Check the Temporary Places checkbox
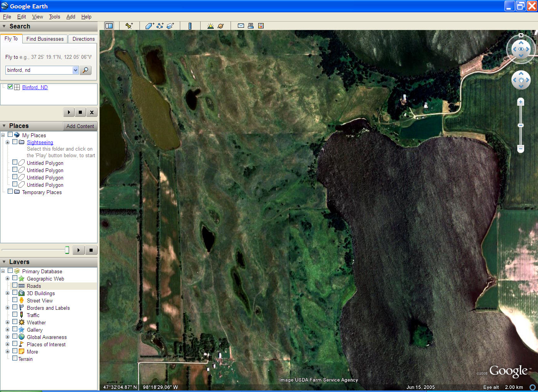This screenshot has width=538, height=392. coord(10,191)
